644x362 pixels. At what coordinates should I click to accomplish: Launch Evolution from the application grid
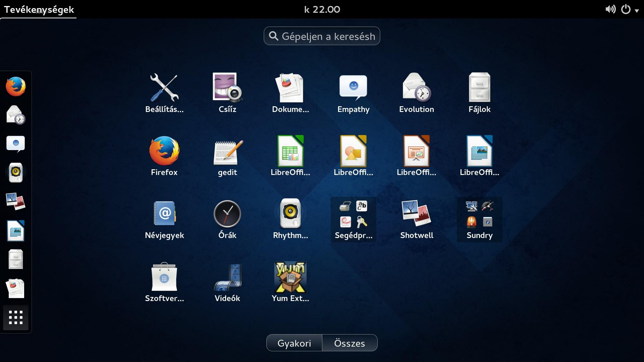pos(417,93)
